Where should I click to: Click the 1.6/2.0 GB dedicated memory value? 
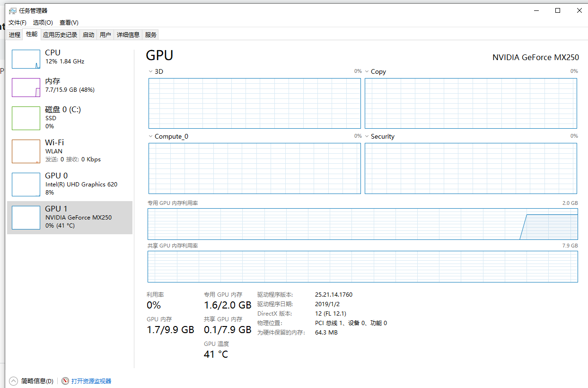(228, 305)
